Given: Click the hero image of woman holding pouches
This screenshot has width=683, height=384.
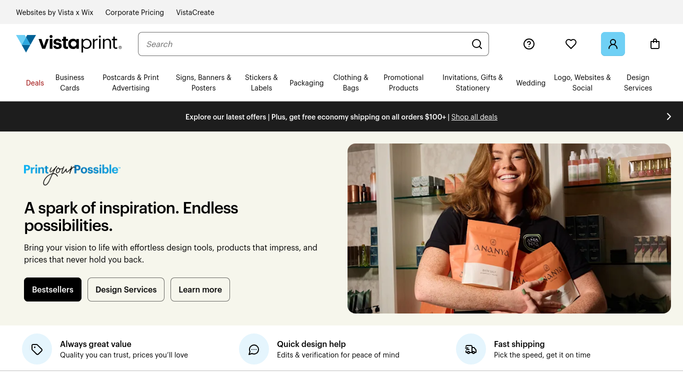Looking at the screenshot, I should (x=509, y=229).
